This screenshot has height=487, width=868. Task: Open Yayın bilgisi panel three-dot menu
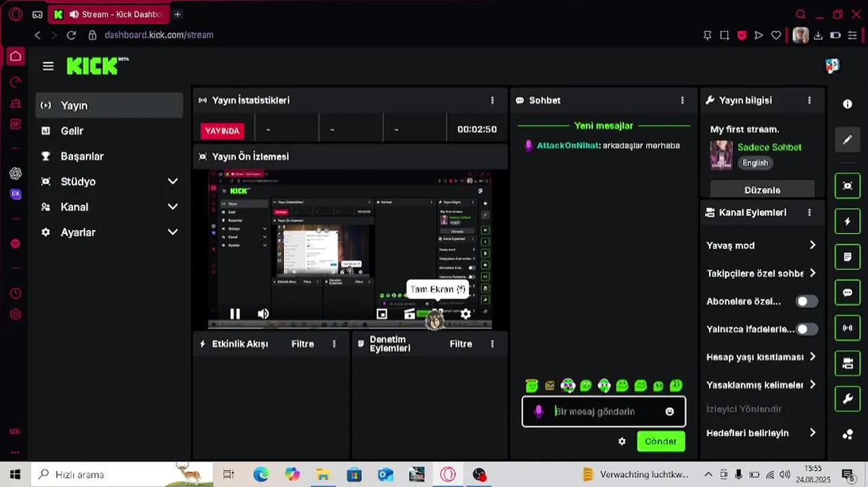click(809, 100)
